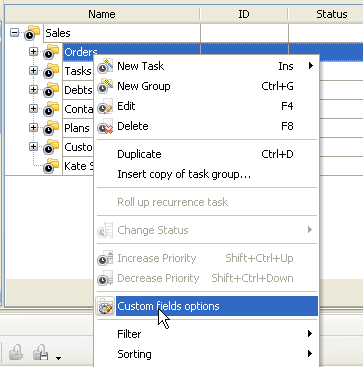Collapse the Sales tree node
Screen dimensions: 363x367
[x=14, y=33]
